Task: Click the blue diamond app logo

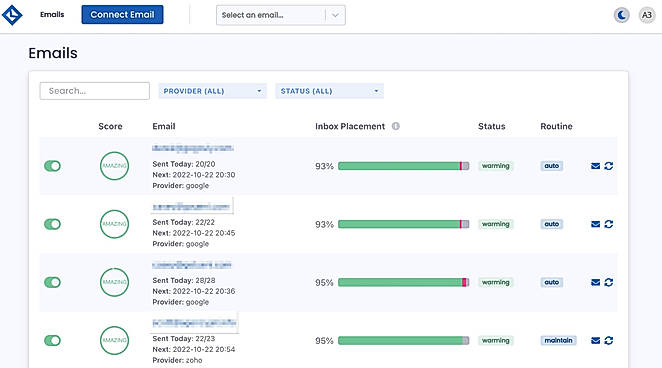Action: tap(12, 15)
